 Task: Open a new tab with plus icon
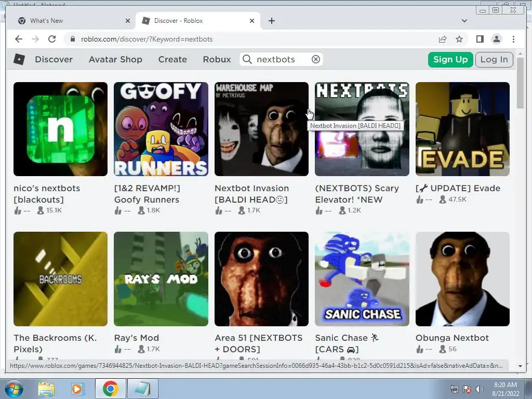271,21
